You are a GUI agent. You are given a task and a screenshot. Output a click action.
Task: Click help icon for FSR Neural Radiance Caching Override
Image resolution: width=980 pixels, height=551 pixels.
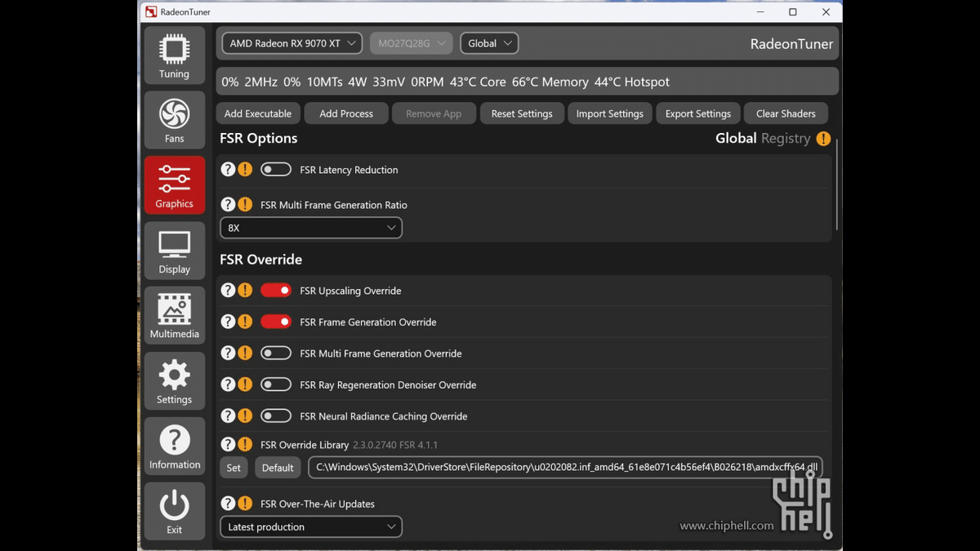coord(228,415)
